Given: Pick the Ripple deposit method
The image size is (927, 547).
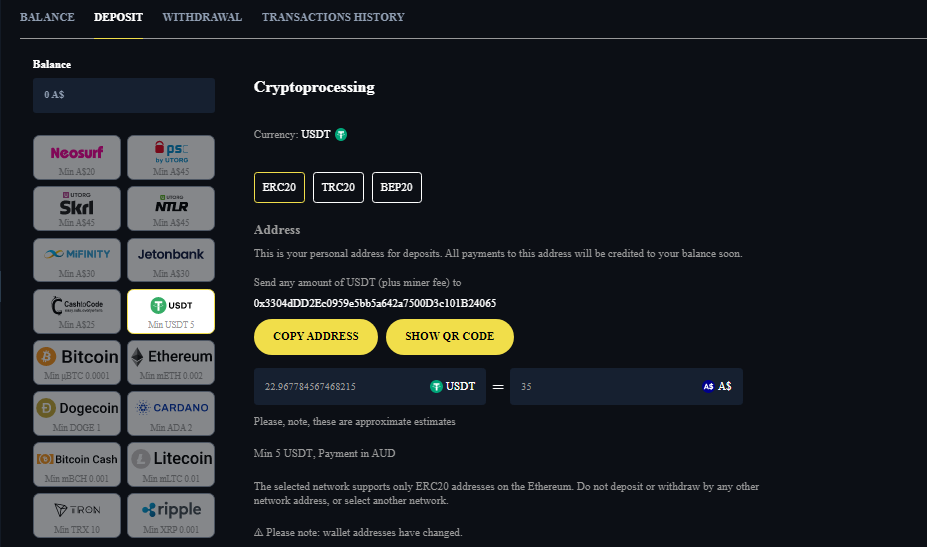Looking at the screenshot, I should point(171,515).
